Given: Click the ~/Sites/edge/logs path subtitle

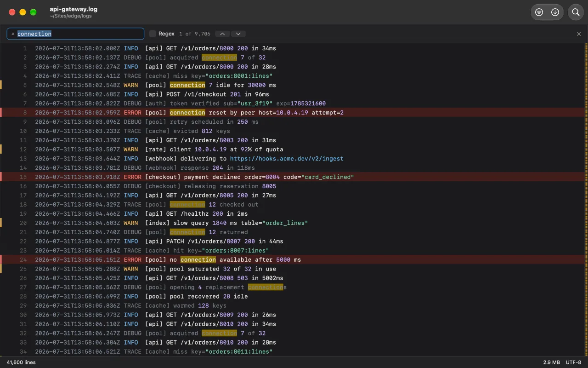Looking at the screenshot, I should point(71,16).
